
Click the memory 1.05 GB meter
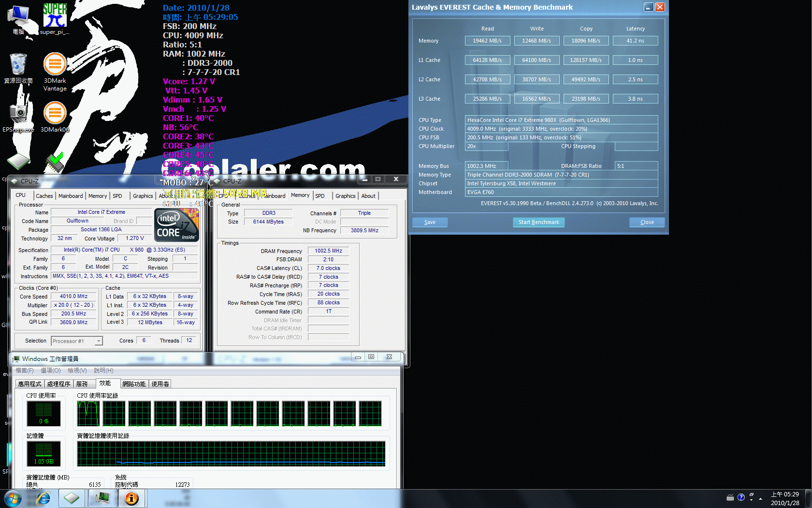(x=43, y=454)
